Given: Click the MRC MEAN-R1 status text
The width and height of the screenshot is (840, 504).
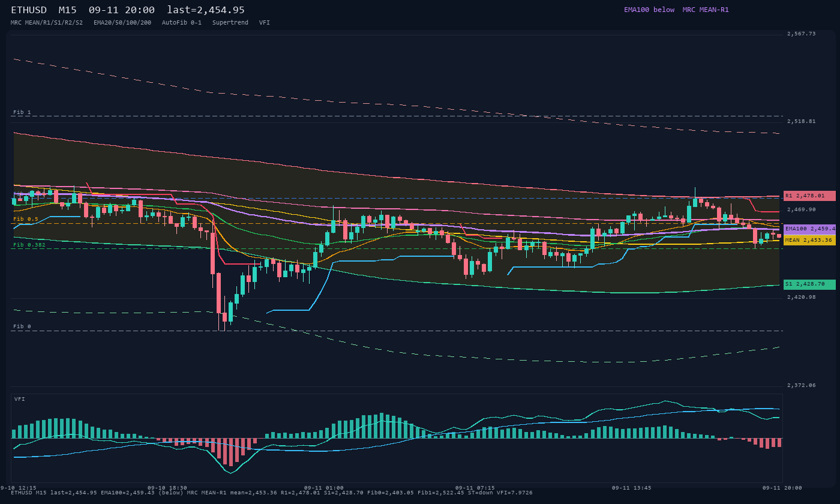Looking at the screenshot, I should [706, 10].
